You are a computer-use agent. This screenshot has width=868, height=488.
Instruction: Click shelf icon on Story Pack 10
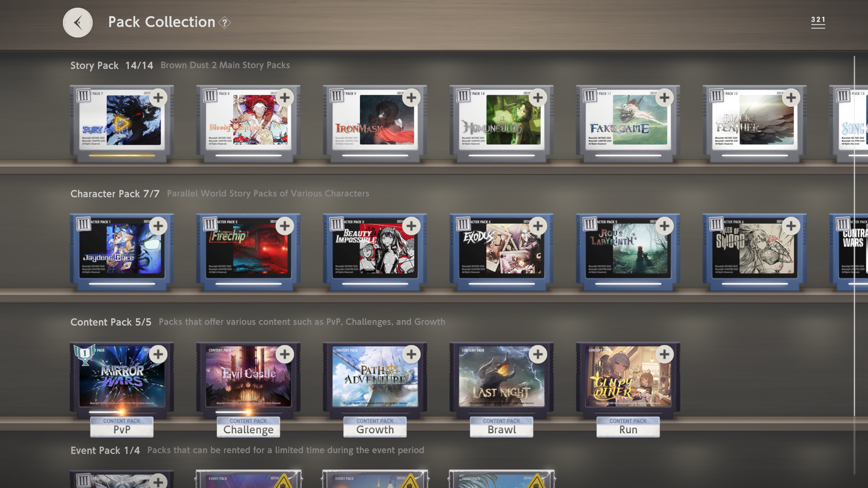[x=463, y=96]
